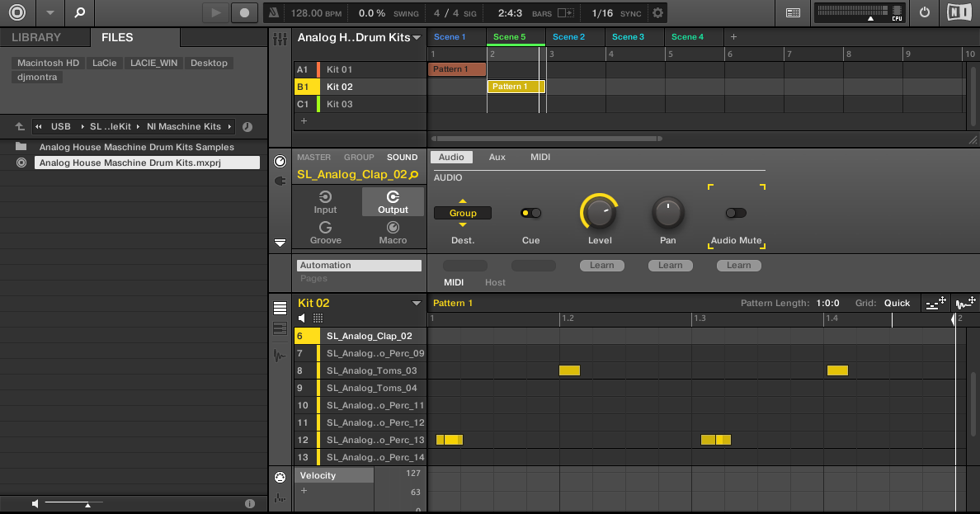Click the MIDI drag icon next to Grid Quick
Viewport: 980px width, 514px height.
point(935,304)
